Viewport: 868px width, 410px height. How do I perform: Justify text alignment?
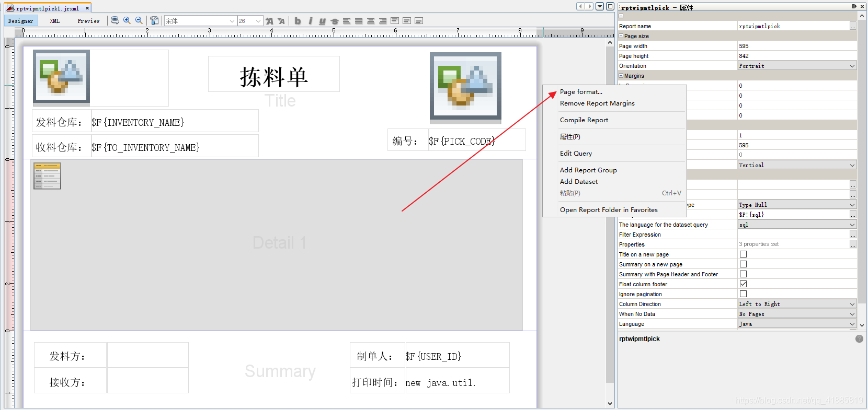pos(359,21)
